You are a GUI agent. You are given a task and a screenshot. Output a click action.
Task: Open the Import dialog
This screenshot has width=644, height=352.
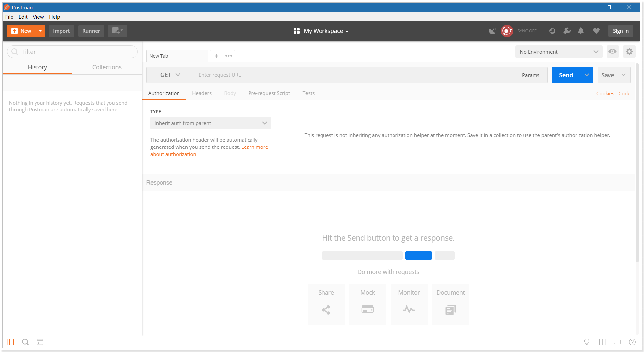[x=61, y=31]
